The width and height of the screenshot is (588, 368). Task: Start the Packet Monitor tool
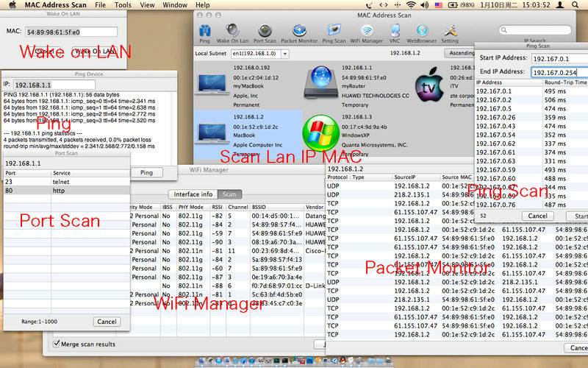point(300,33)
